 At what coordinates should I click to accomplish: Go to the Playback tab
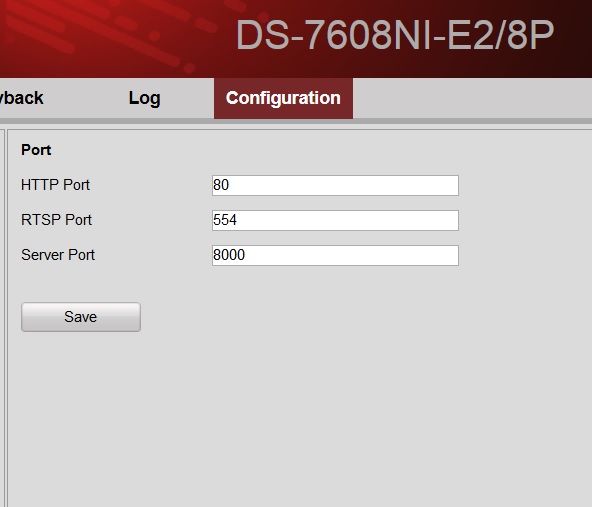(21, 98)
